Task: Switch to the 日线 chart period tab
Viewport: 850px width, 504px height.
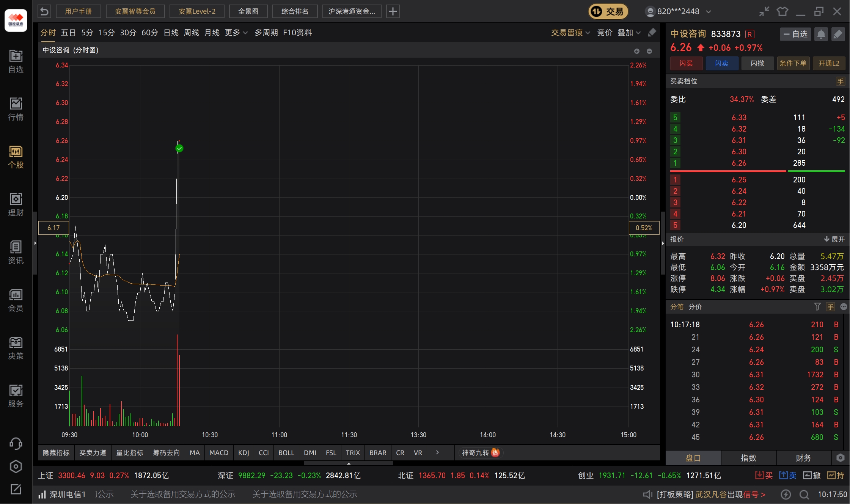Action: tap(171, 33)
